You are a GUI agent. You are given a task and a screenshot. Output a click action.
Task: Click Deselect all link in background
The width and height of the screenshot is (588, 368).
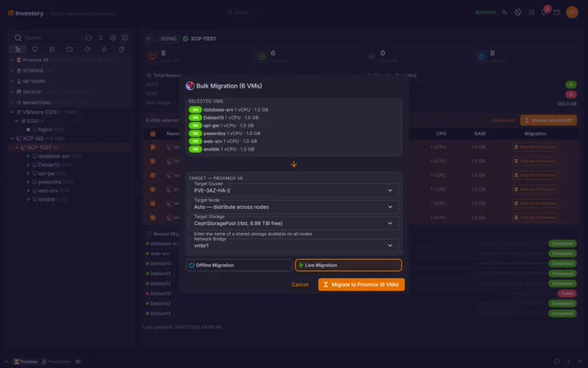coord(503,120)
